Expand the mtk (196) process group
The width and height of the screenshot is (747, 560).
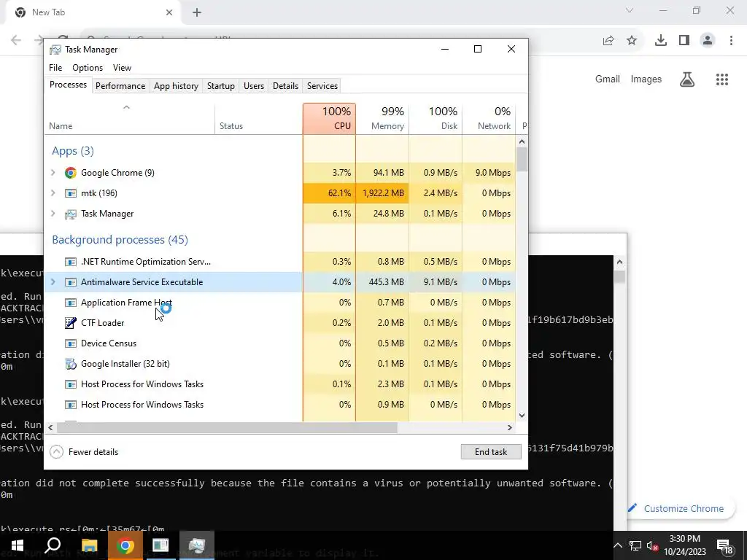point(53,193)
